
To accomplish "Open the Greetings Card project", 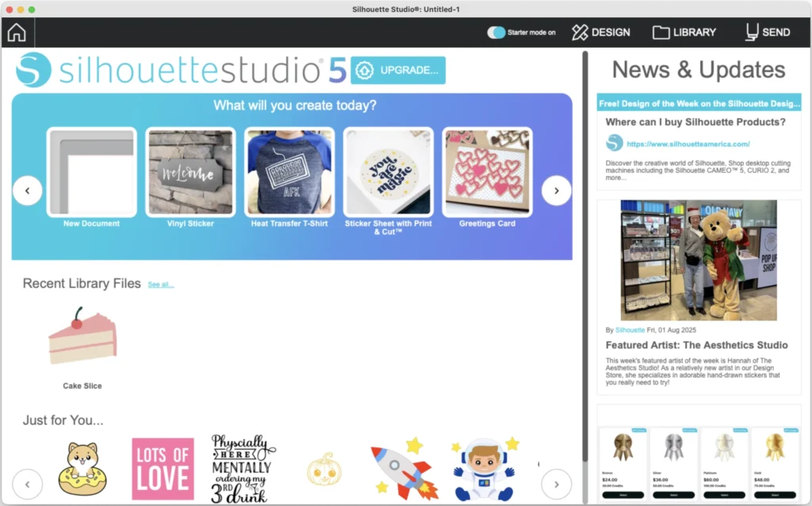I will [487, 172].
